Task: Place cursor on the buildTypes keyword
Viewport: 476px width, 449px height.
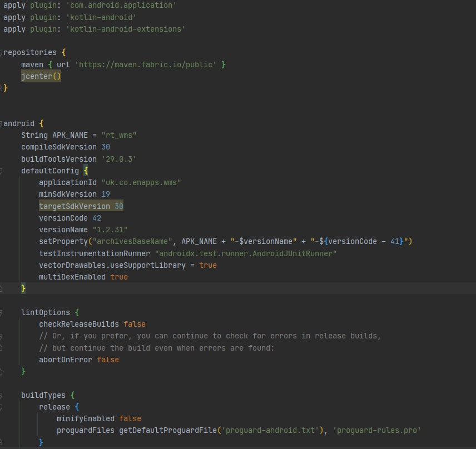Action: click(x=43, y=395)
